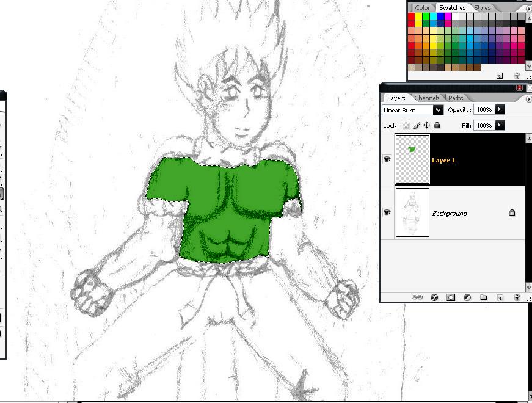Toggle lock image pixels brush icon
The image size is (532, 403).
tap(416, 125)
